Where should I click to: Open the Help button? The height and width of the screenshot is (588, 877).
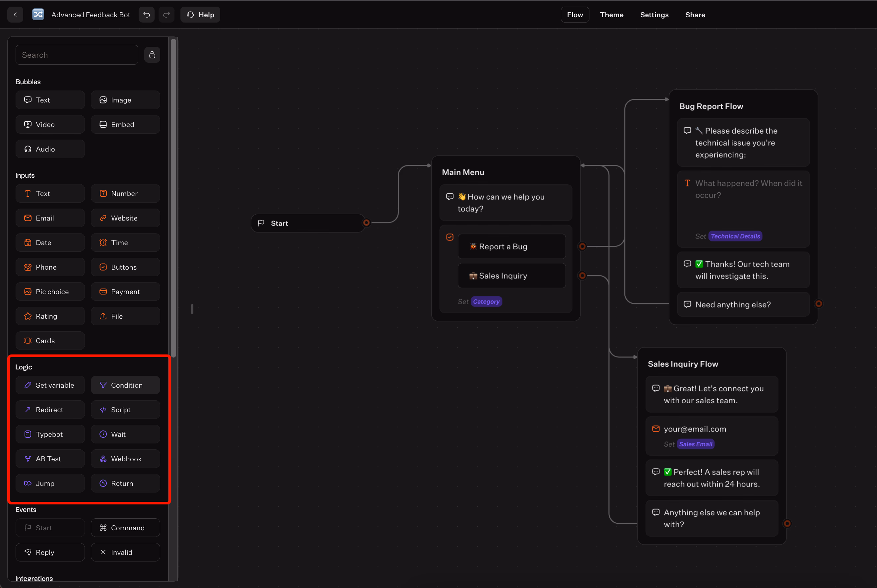(200, 15)
